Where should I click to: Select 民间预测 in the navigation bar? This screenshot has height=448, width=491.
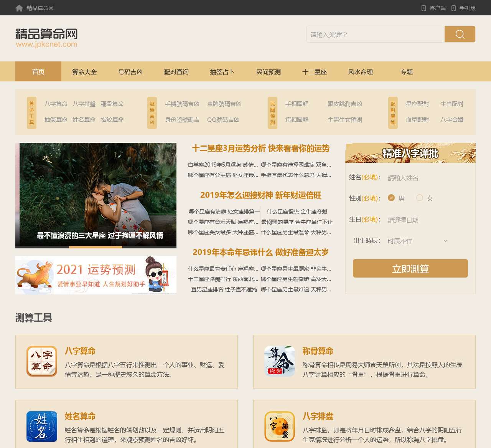point(269,71)
